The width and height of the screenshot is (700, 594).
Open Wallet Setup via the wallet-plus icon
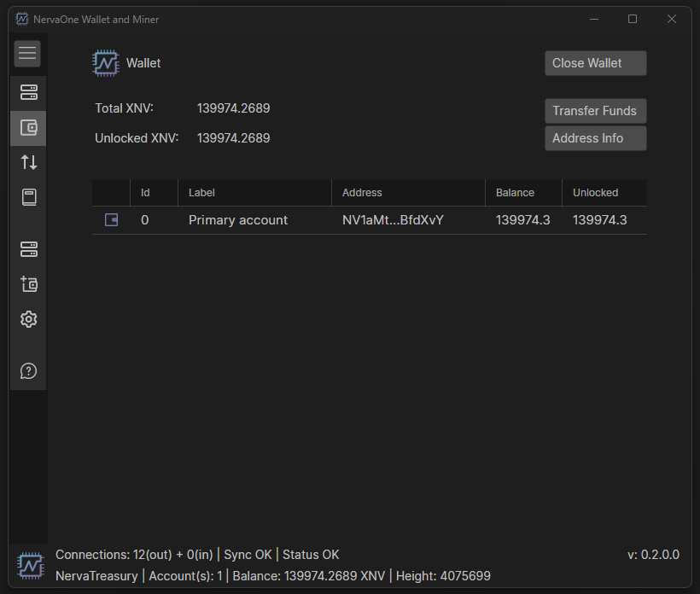coord(28,284)
